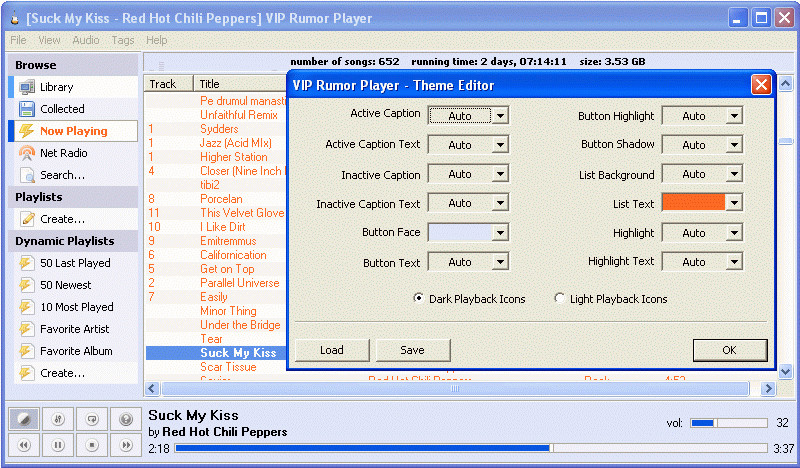Select the song Higher Station

(234, 157)
